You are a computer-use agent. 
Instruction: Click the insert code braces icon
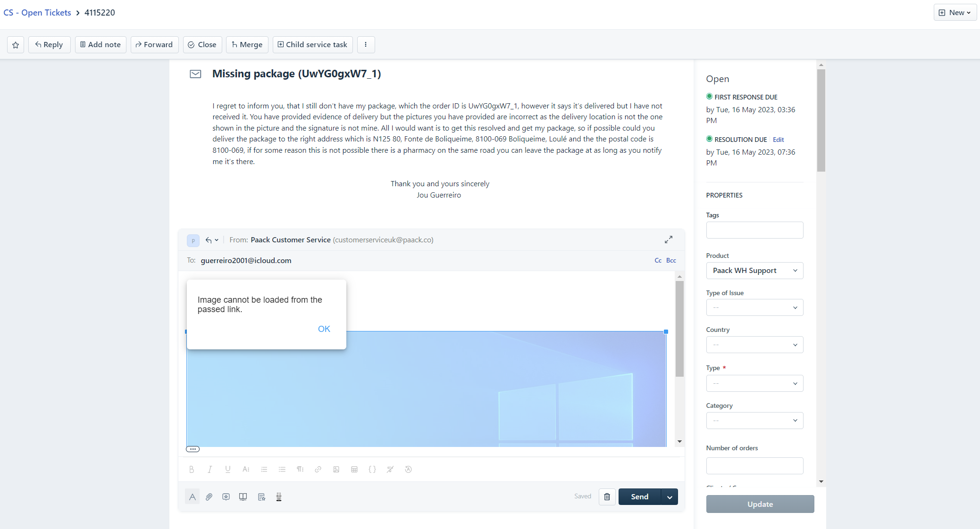[x=372, y=469]
